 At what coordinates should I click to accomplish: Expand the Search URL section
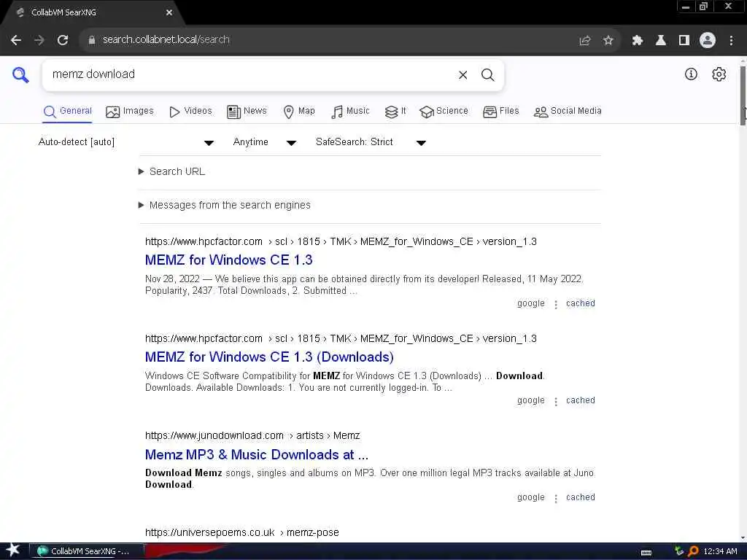(x=172, y=171)
